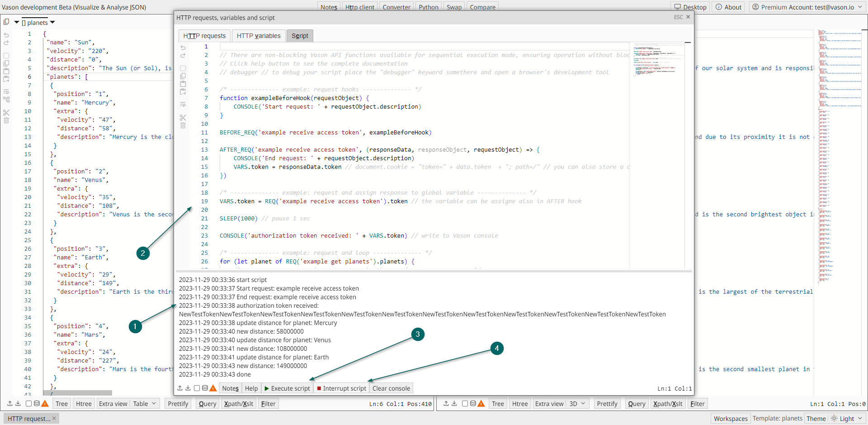
Task: Click About button at top right
Action: click(x=728, y=7)
